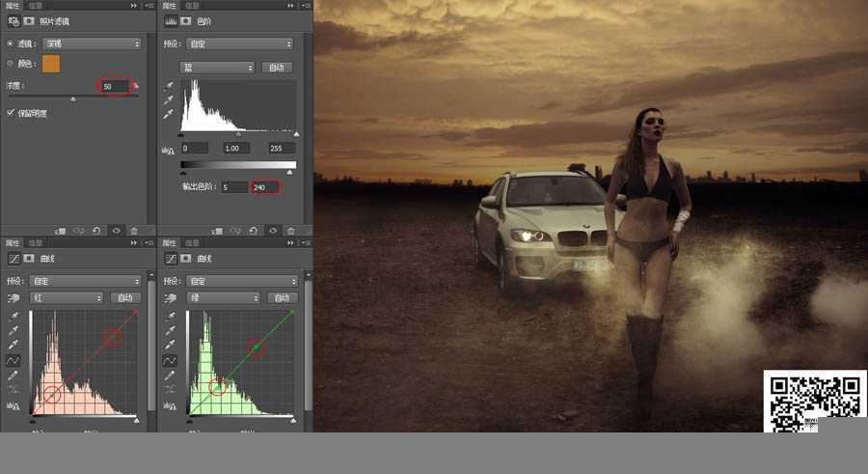Reset the Levels adjustment defaults

(x=254, y=231)
